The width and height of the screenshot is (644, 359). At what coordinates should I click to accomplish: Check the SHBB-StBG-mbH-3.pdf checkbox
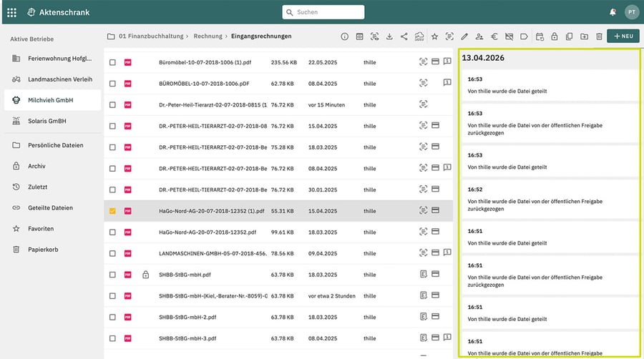coord(112,338)
